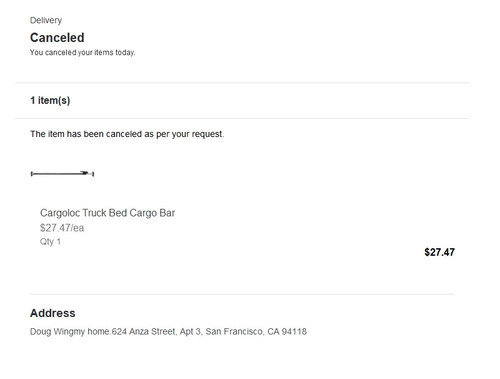The image size is (500, 379).
Task: Select the Qty 1 quantity label
Action: 50,242
